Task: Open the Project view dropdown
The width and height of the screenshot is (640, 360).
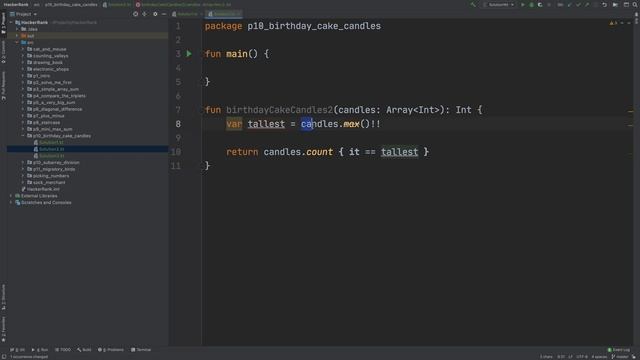Action: [x=24, y=14]
